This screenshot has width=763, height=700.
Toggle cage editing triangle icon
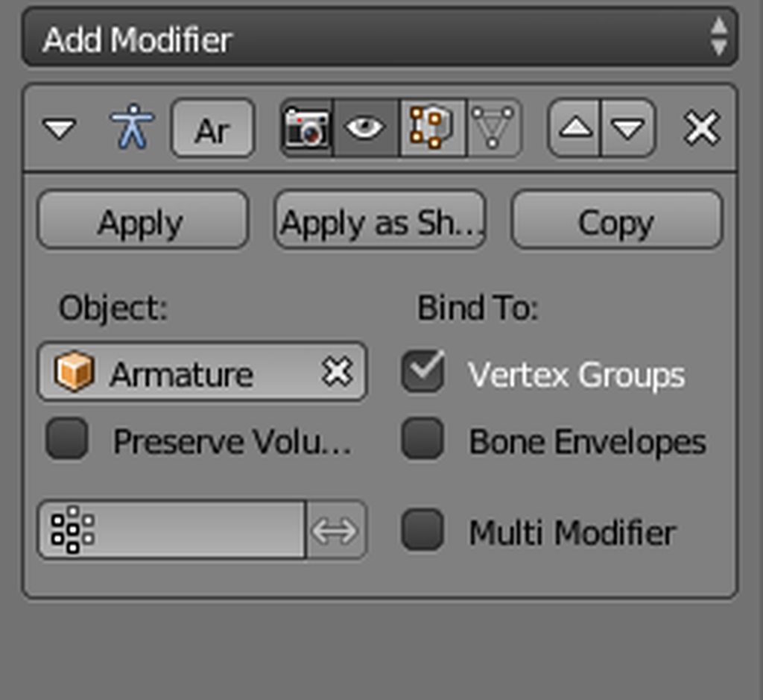pos(494,128)
